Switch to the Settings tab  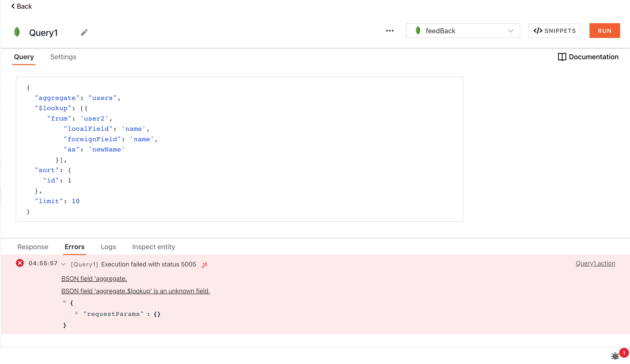coord(63,57)
